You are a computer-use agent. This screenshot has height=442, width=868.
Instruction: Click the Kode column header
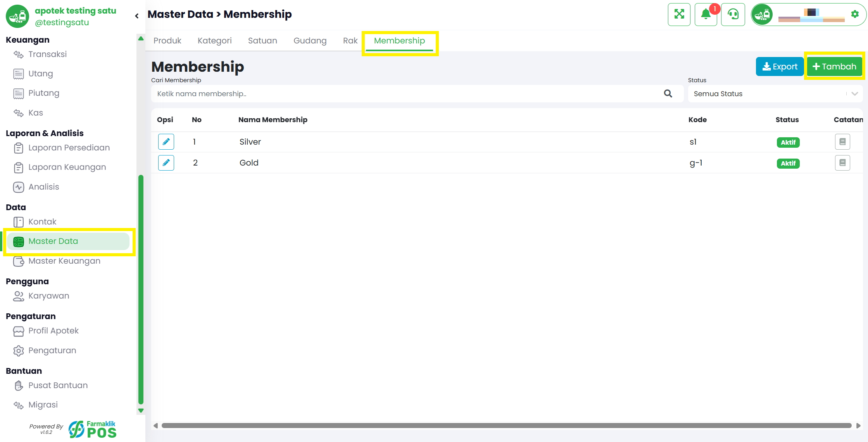(697, 120)
